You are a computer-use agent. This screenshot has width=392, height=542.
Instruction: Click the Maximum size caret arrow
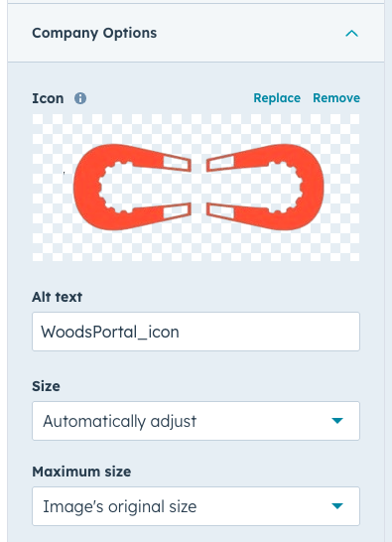tap(337, 506)
